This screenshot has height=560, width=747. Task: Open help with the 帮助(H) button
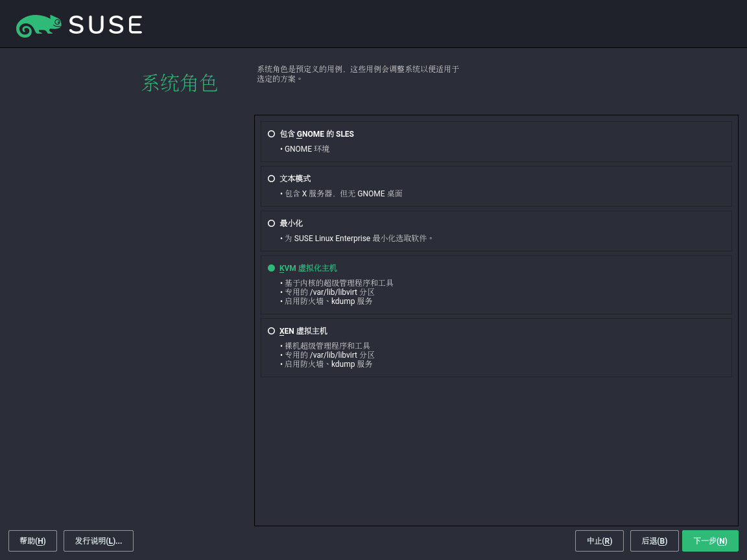point(32,541)
